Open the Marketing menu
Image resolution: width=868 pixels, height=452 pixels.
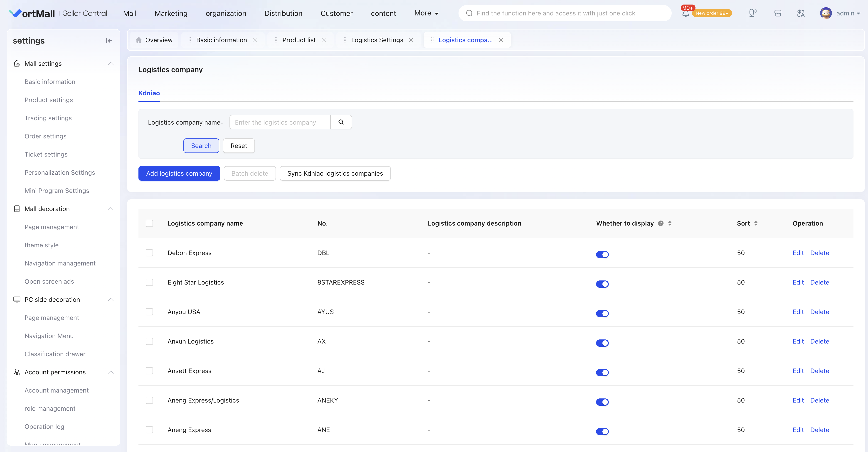(171, 13)
